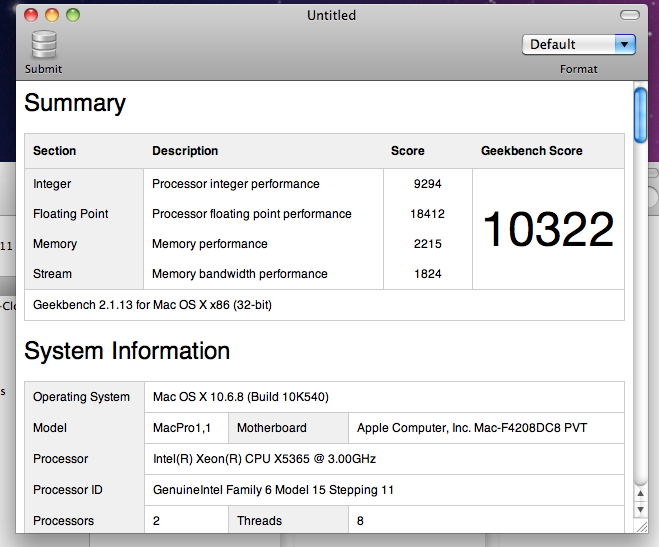Click the 10322 Geekbench score

548,229
